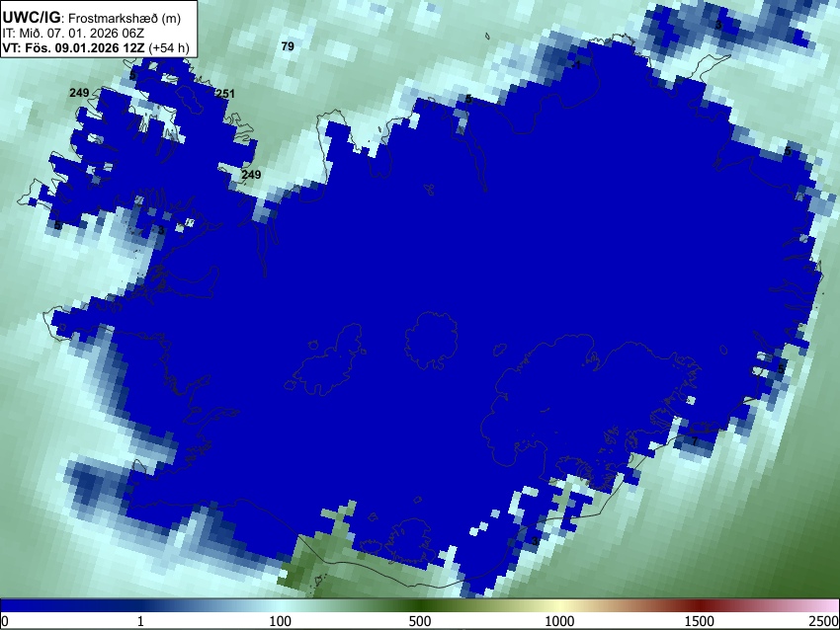
Task: Click the 'UWC/IG: Frostmarkshæð (m)' title text
Action: point(92,18)
